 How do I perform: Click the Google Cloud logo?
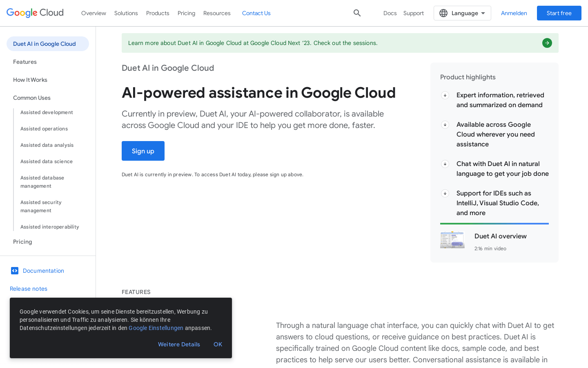coord(35,13)
